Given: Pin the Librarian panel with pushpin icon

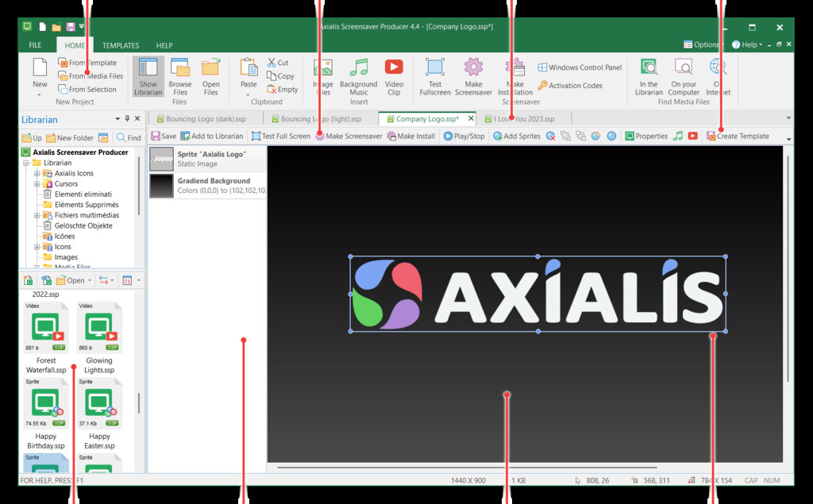Looking at the screenshot, I should click(127, 119).
